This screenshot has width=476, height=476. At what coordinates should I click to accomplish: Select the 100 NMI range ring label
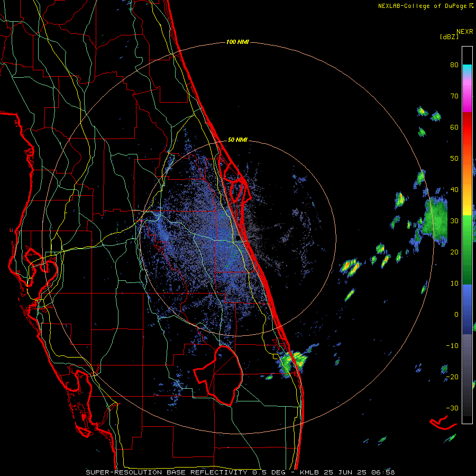point(237,42)
